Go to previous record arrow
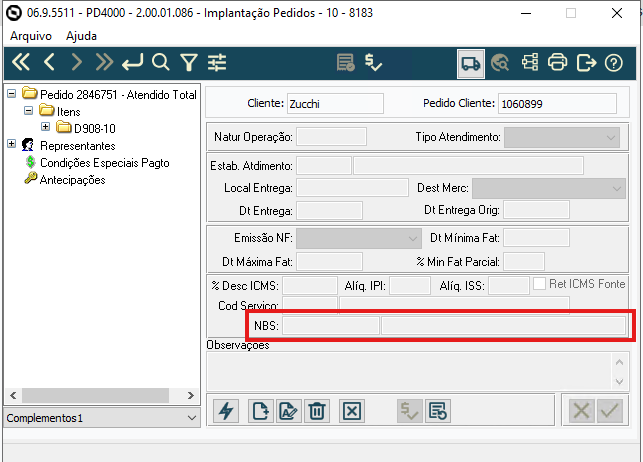 49,63
